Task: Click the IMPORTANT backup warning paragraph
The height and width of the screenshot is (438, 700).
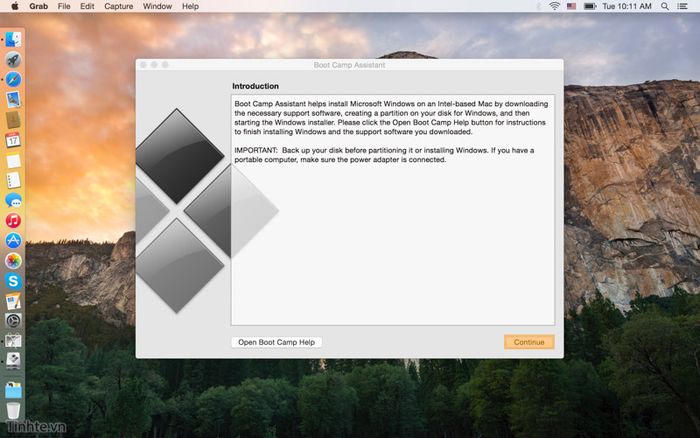Action: coord(384,155)
